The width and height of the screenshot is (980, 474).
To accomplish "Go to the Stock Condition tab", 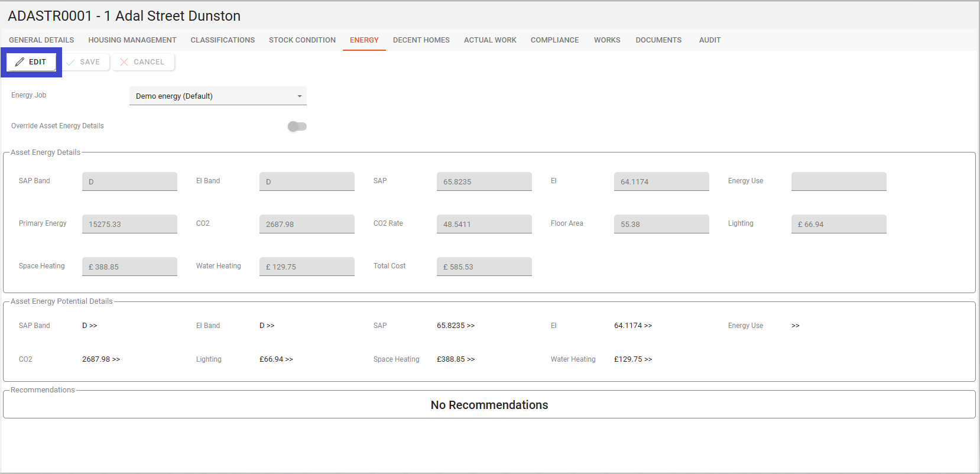I will pyautogui.click(x=302, y=40).
